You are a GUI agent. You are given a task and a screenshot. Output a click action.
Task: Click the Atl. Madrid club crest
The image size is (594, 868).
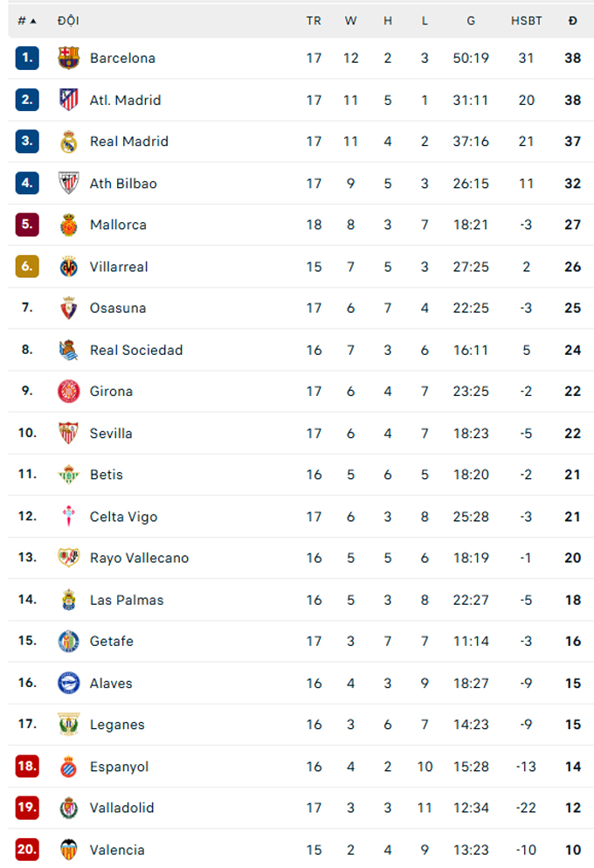[69, 101]
